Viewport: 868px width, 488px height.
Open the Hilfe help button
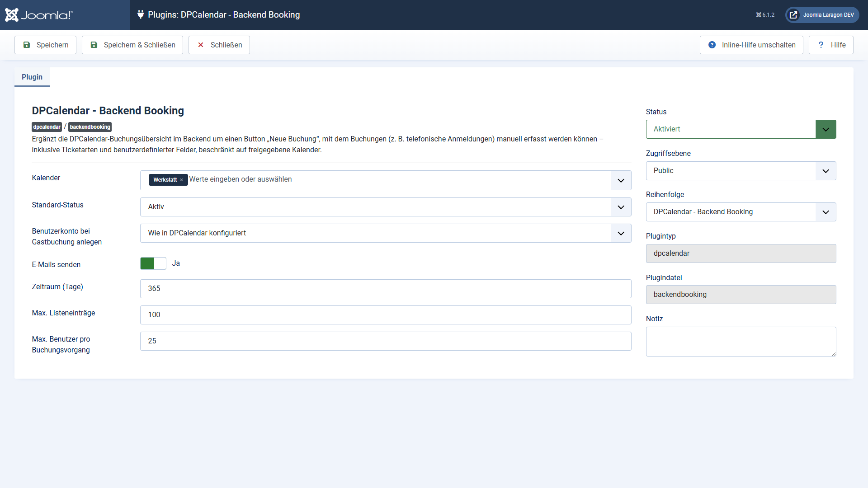(831, 45)
